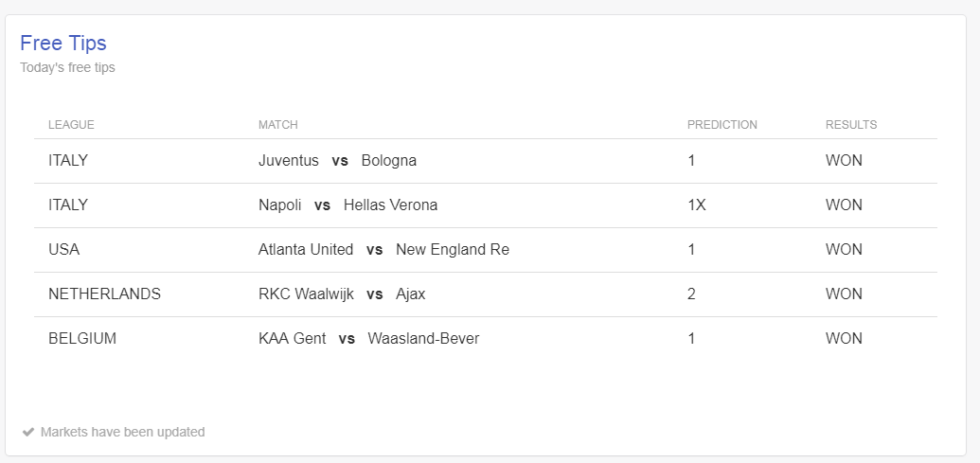This screenshot has width=980, height=463.
Task: Click Atlanta United in the match list
Action: (x=306, y=249)
